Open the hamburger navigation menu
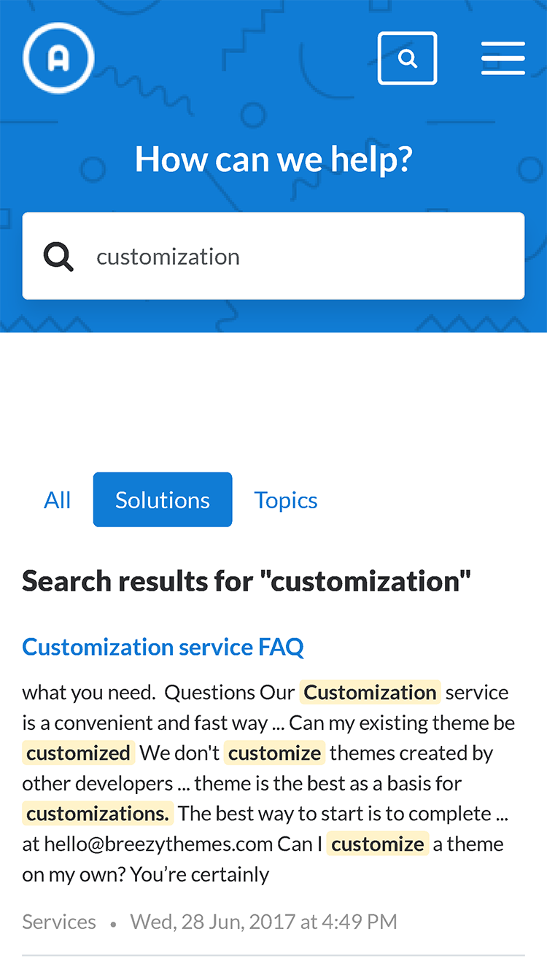This screenshot has width=547, height=980. tap(503, 58)
